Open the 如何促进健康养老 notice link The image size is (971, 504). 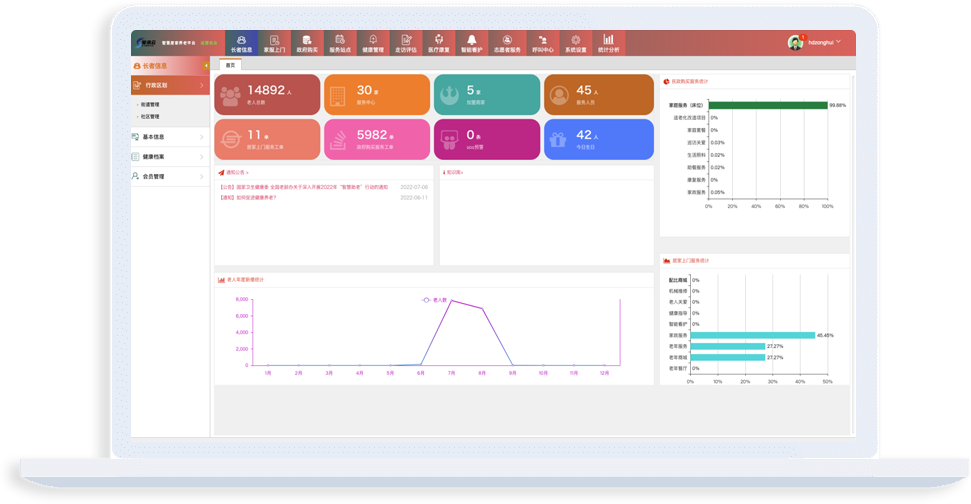[248, 197]
